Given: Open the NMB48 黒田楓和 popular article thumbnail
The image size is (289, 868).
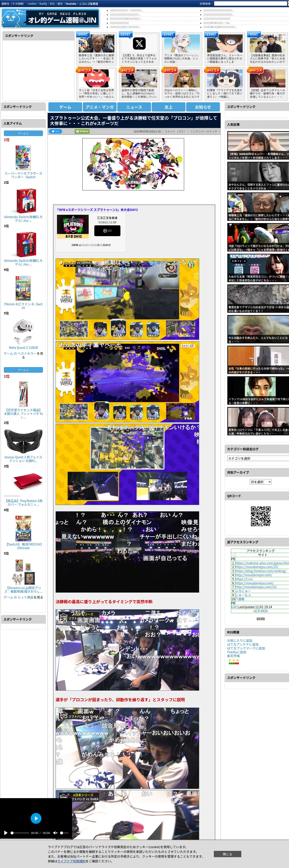Looking at the screenshot, I should (x=258, y=145).
